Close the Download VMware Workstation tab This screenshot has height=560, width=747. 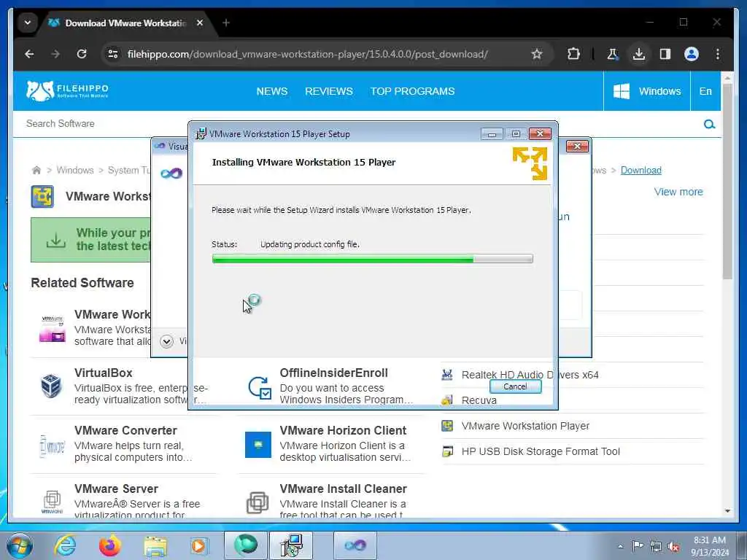(x=200, y=23)
